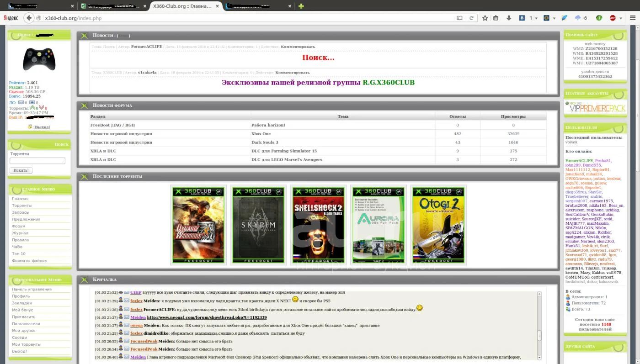Click the VK extension icon in toolbar
Image resolution: width=640 pixels, height=364 pixels.
(522, 18)
